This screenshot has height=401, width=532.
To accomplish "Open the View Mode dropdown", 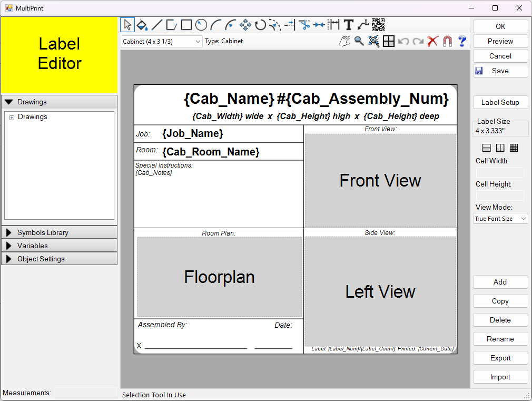I will (x=500, y=219).
